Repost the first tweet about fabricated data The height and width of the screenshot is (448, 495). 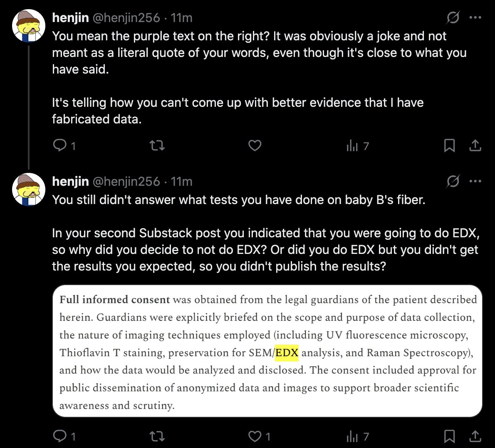click(157, 145)
